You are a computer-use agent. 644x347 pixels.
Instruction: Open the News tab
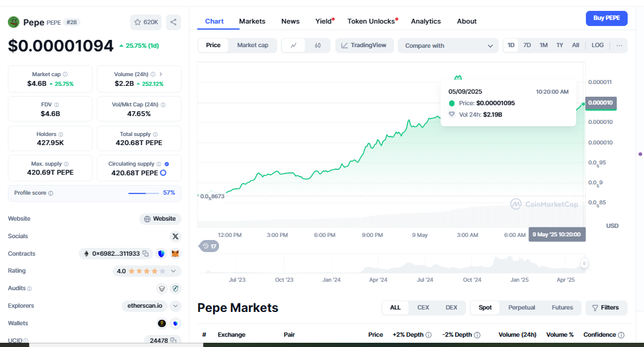(x=291, y=21)
